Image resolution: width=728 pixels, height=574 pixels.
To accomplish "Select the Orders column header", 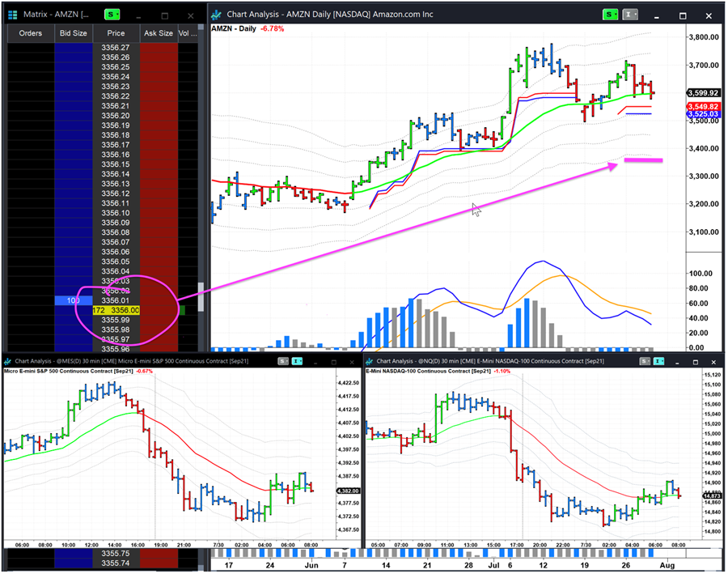I will [30, 33].
